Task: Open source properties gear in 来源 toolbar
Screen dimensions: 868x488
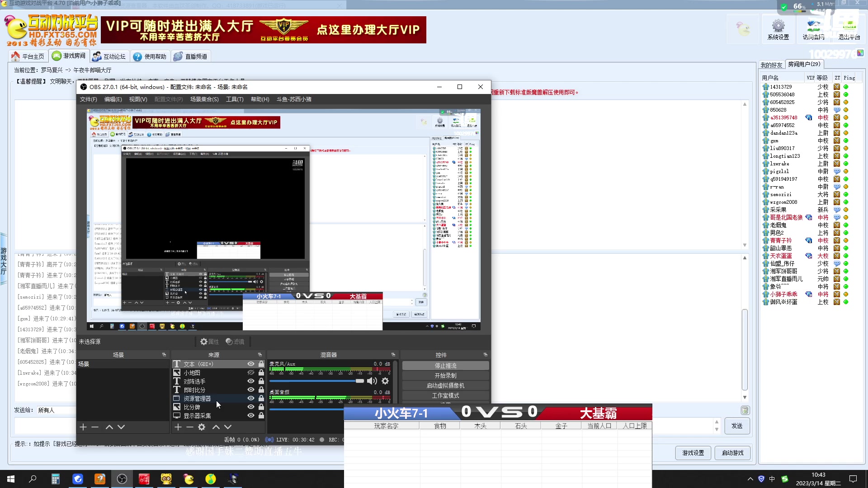Action: pos(202,427)
